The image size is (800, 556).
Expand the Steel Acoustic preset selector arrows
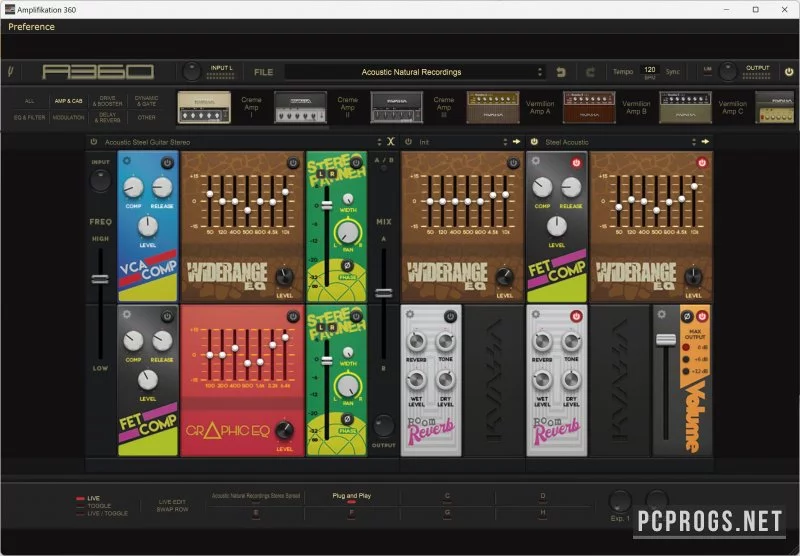tap(693, 142)
